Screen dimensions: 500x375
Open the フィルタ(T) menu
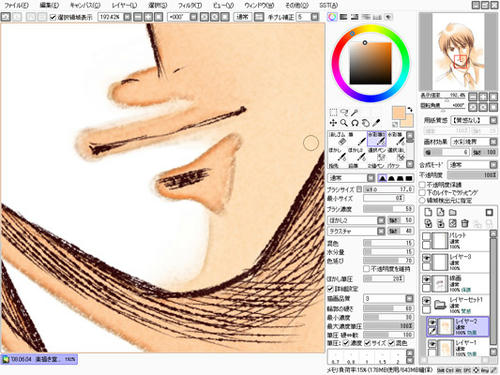(x=190, y=5)
